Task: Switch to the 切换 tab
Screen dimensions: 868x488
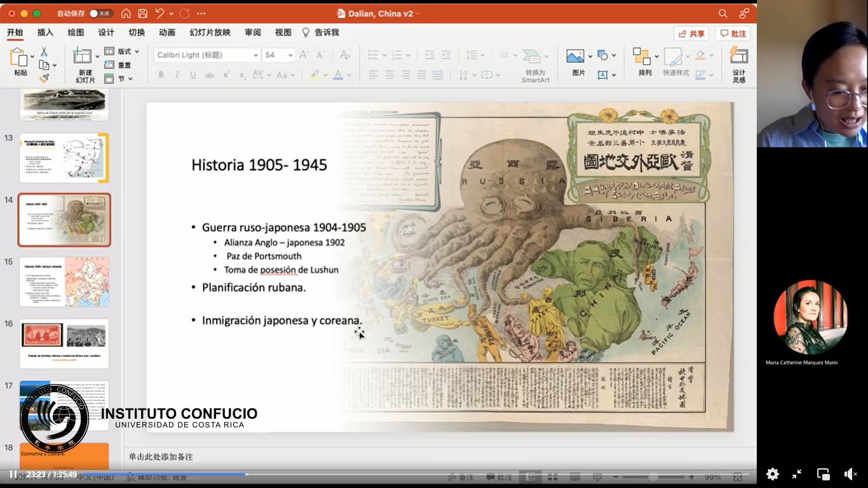Action: pyautogui.click(x=137, y=32)
